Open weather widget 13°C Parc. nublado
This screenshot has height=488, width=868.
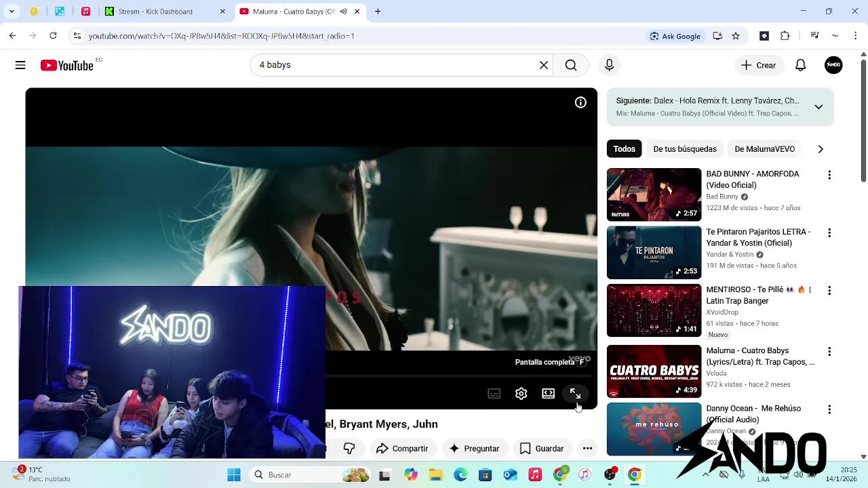[42, 474]
